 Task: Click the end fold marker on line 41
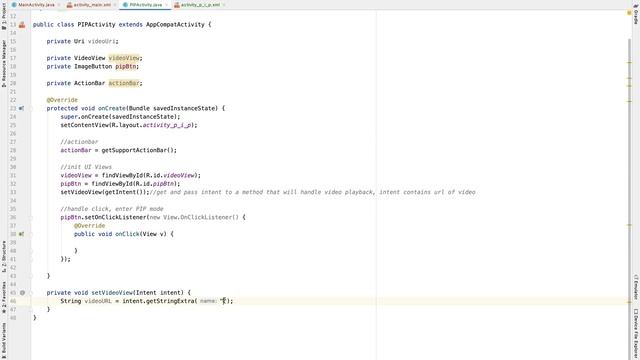coord(30,259)
